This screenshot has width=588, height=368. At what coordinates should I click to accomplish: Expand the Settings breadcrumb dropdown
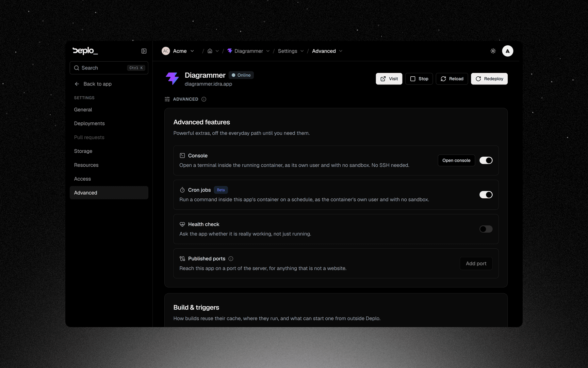[302, 51]
